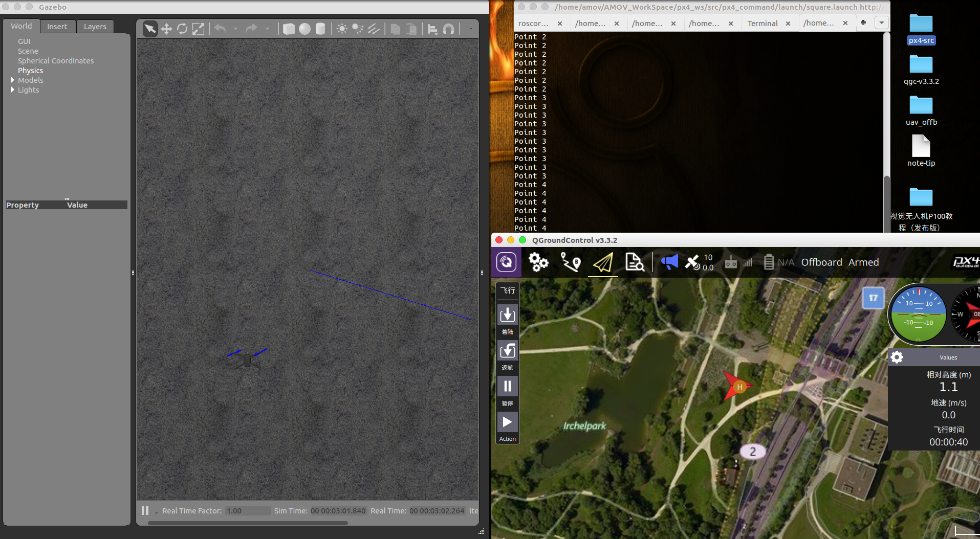Expand the Models tree node

point(13,80)
